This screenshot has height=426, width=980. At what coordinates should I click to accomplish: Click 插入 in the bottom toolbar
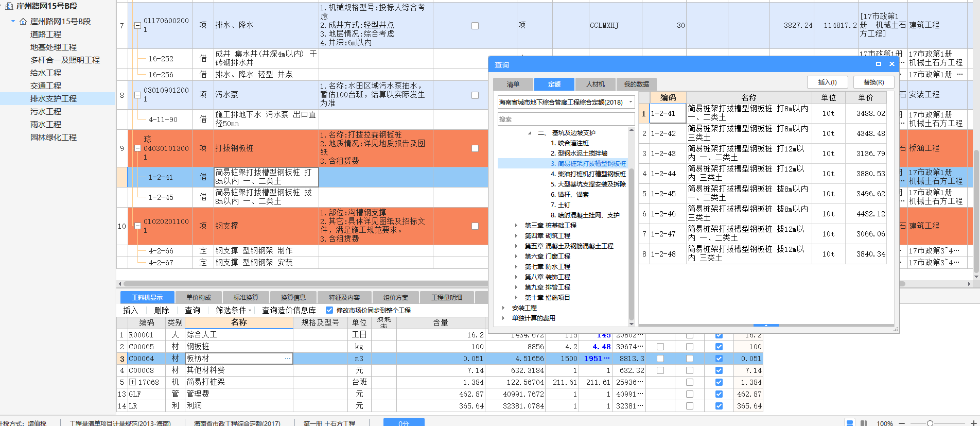(131, 310)
